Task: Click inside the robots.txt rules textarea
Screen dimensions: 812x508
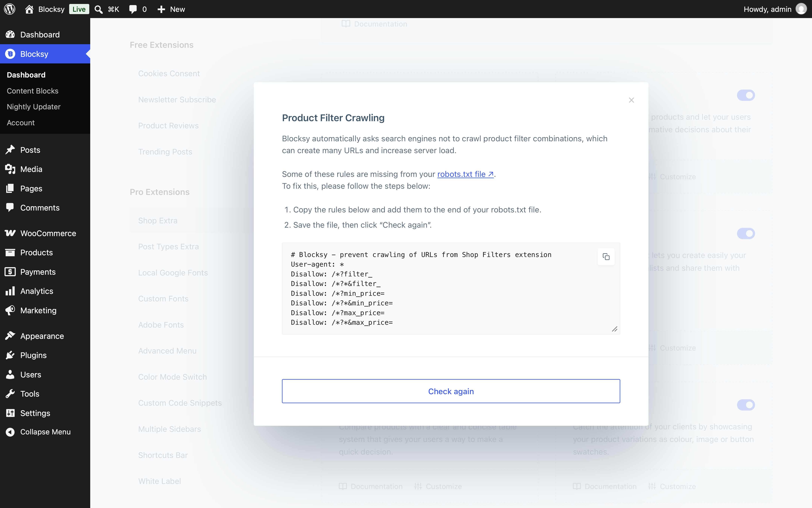Action: pyautogui.click(x=451, y=288)
